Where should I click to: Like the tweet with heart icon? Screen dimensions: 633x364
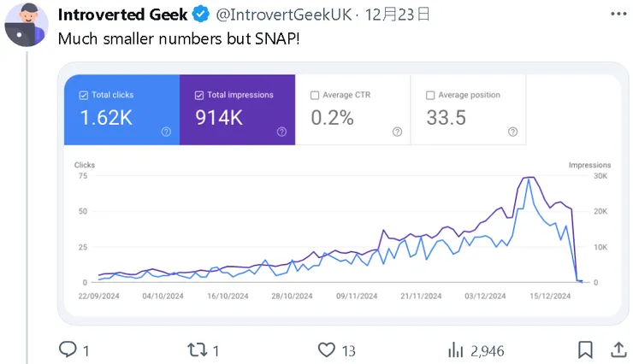326,349
